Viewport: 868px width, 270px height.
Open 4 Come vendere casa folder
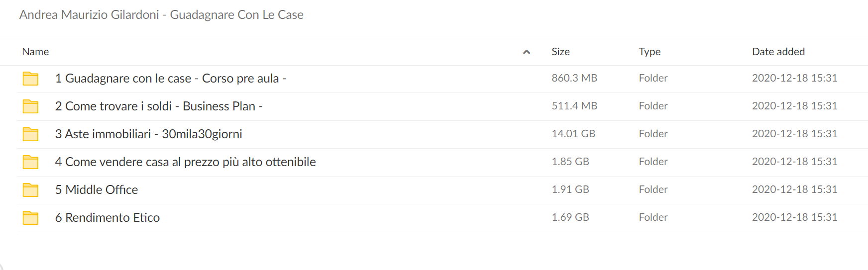point(185,162)
